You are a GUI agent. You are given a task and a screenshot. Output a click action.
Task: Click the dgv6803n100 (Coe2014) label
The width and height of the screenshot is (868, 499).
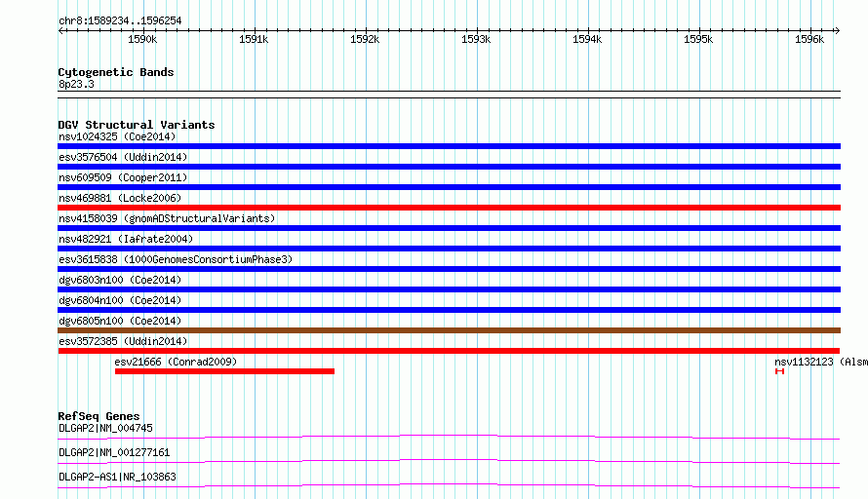pyautogui.click(x=120, y=280)
